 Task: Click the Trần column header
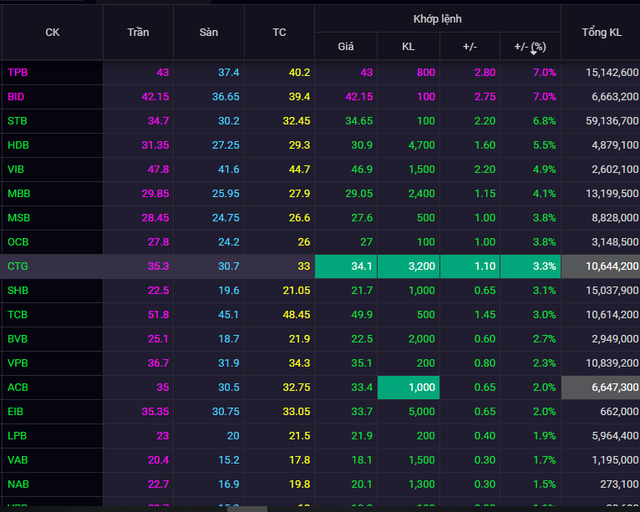(138, 32)
